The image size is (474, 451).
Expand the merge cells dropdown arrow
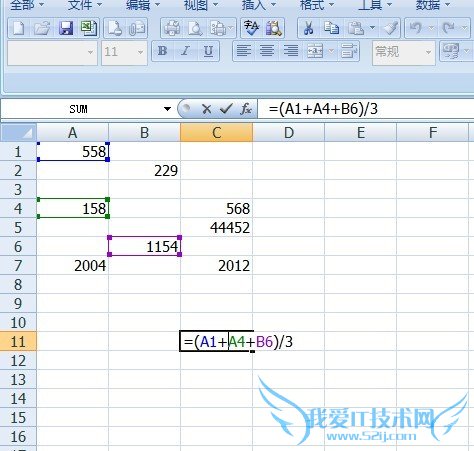coord(331,51)
